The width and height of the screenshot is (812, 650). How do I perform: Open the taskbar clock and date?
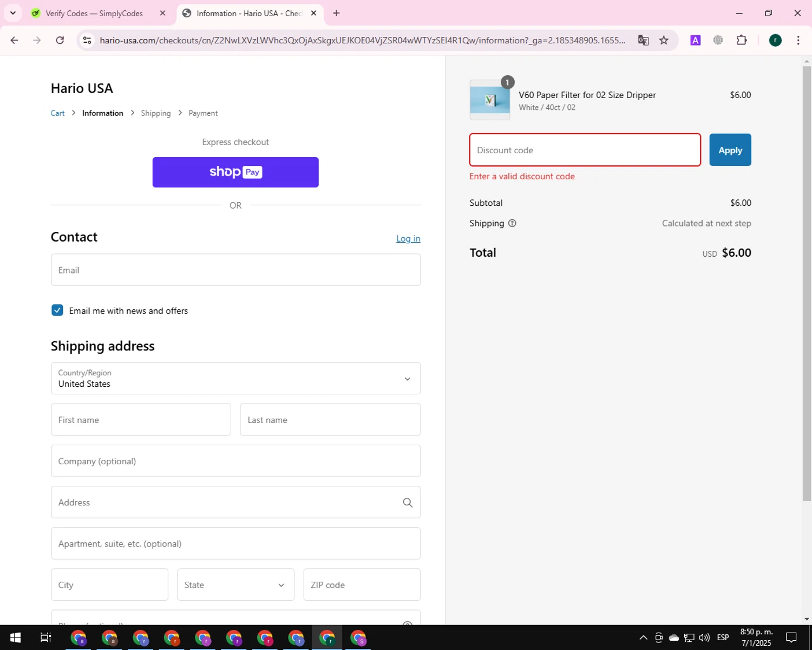click(756, 638)
